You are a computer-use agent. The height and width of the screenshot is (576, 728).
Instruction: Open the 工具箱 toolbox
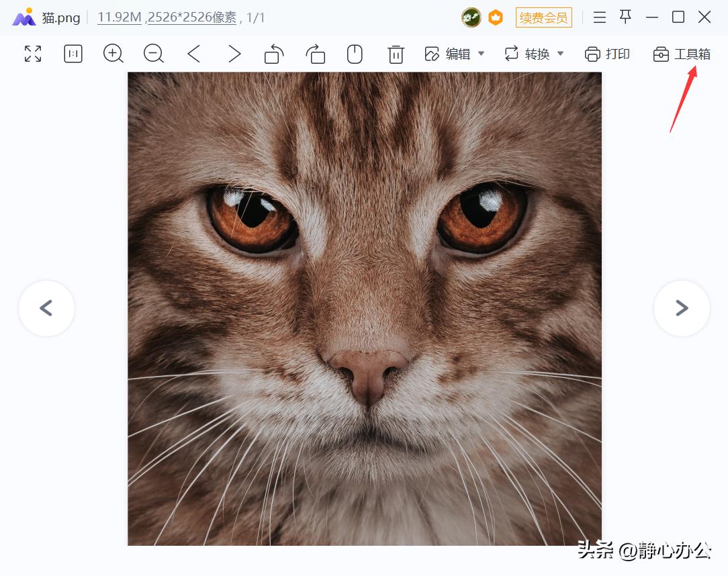coord(682,54)
